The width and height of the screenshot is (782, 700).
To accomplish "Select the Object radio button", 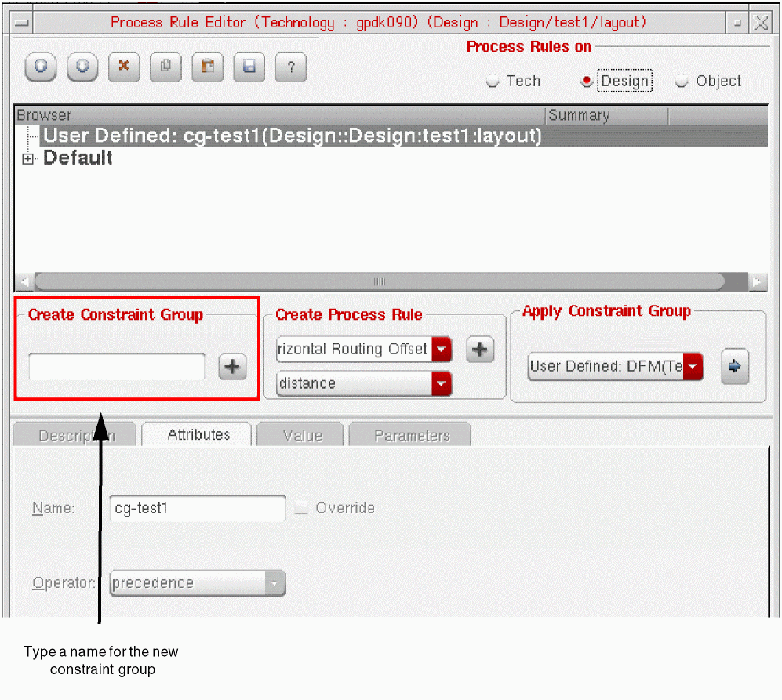I will [x=682, y=81].
